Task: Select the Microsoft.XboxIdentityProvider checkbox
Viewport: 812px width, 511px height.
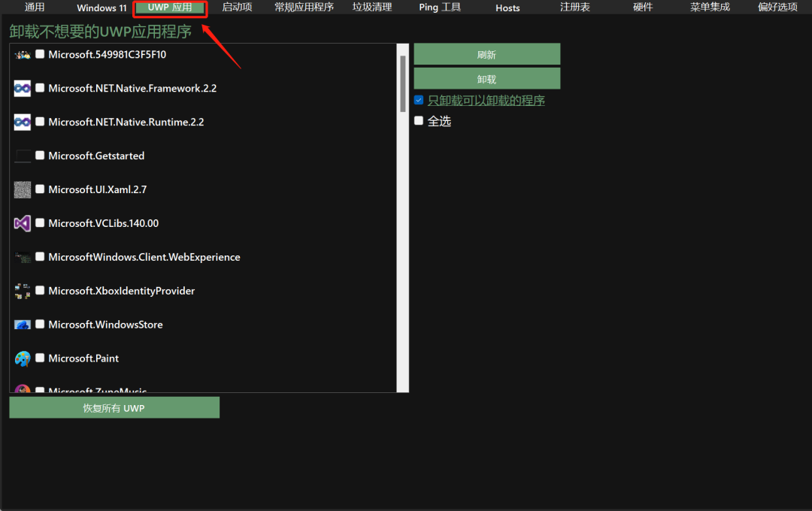Action: point(40,291)
